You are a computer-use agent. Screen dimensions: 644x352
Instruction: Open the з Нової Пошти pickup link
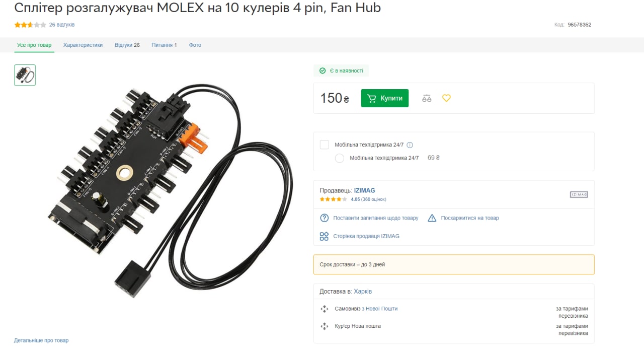[379, 309]
